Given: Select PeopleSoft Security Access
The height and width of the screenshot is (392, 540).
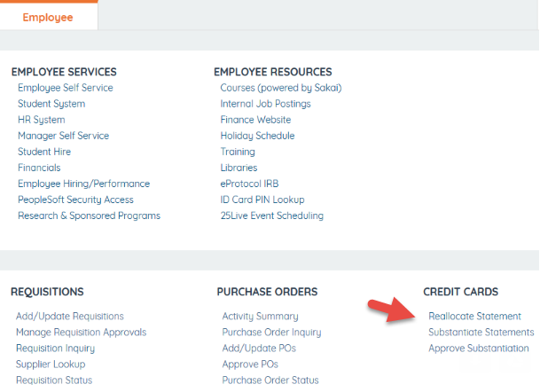Looking at the screenshot, I should point(75,200).
